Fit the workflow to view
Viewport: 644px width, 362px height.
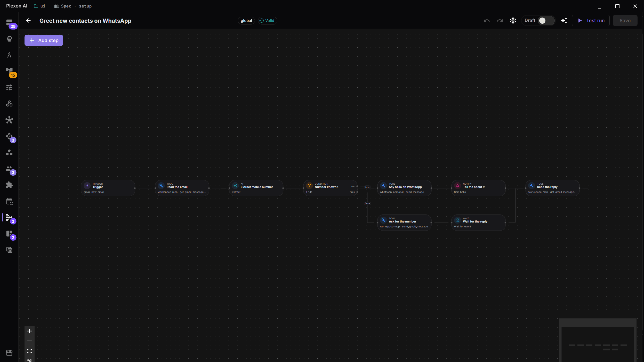(x=29, y=351)
